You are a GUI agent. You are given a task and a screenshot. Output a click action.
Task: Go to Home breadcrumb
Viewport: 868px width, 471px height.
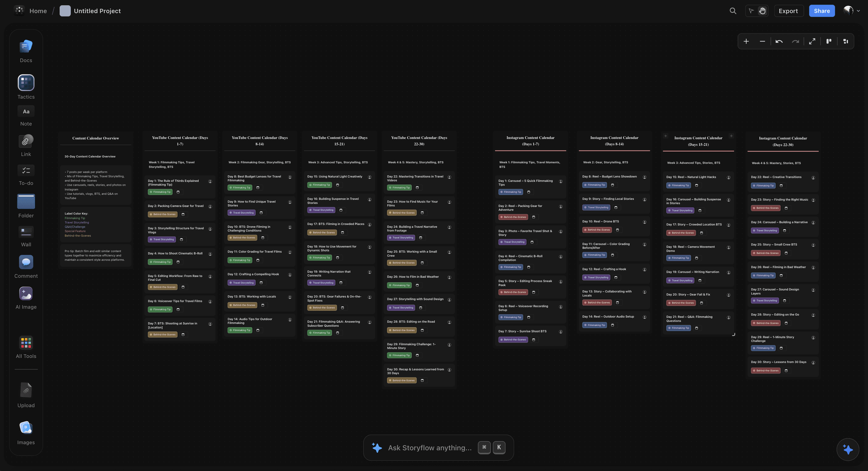pos(38,11)
